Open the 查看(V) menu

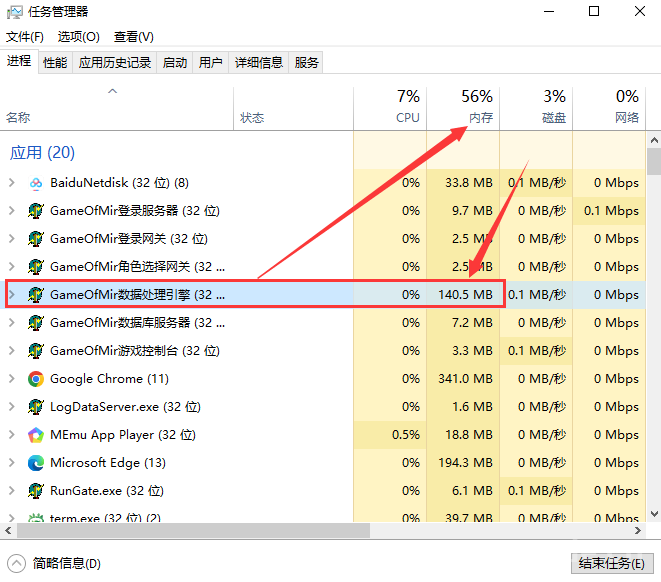(134, 37)
